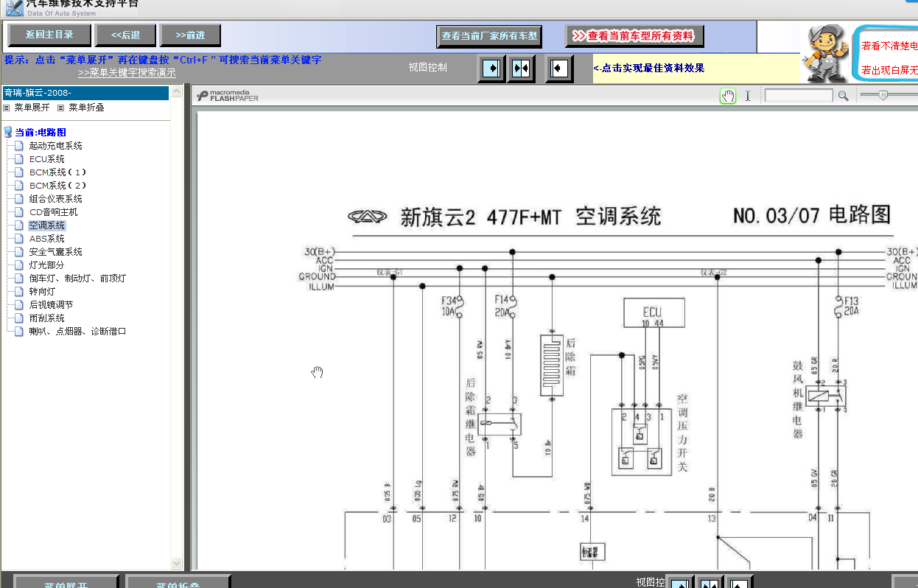Click the 视图控制 left-arrow icon
918x588 pixels.
pos(559,69)
